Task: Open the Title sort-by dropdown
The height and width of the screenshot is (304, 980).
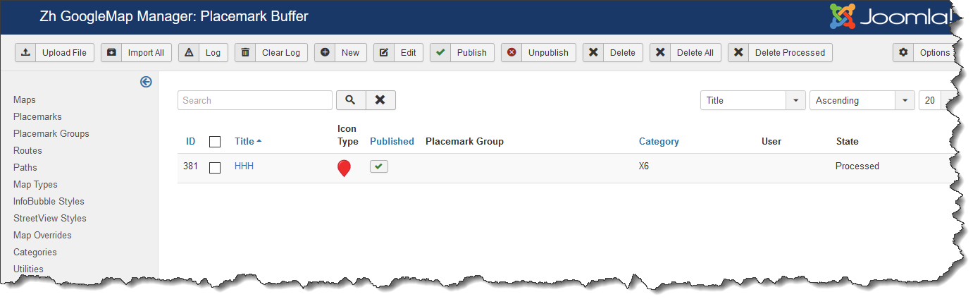Action: [752, 100]
